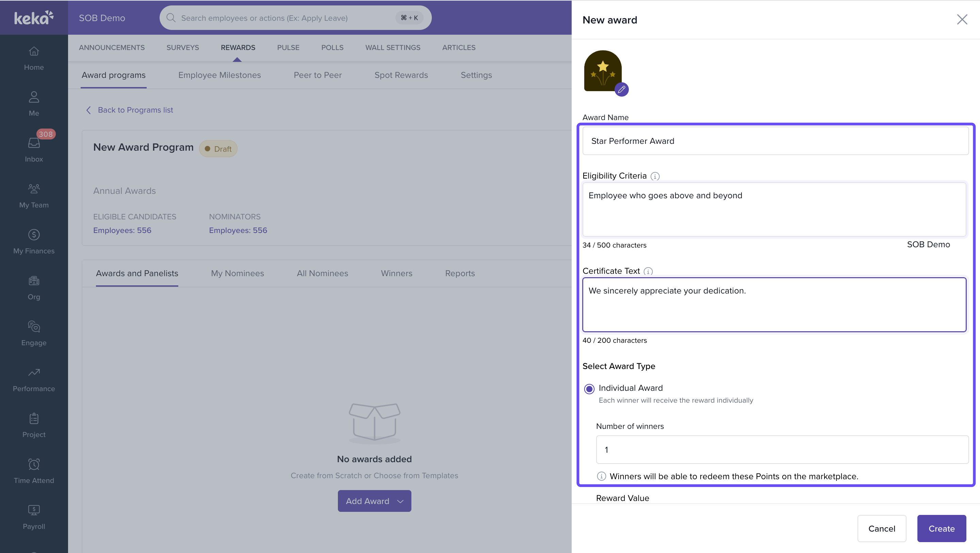
Task: Click the Number of winners field
Action: pyautogui.click(x=782, y=450)
